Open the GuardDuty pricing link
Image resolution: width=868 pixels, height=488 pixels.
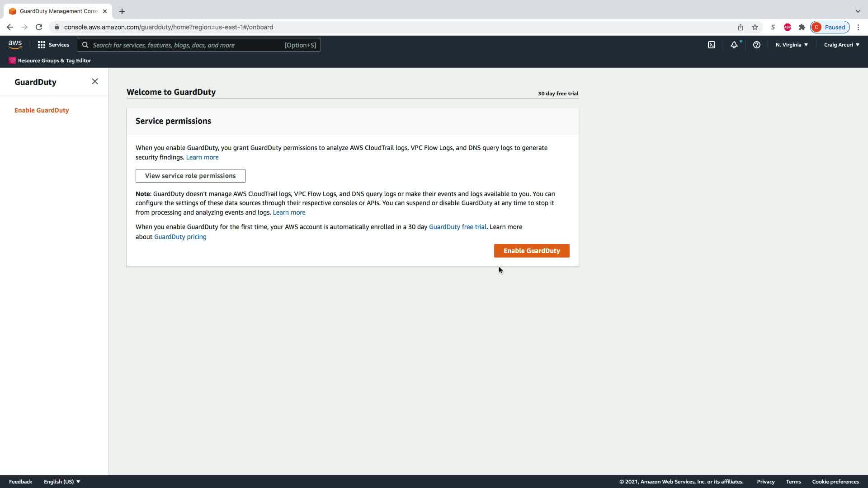[x=180, y=237]
